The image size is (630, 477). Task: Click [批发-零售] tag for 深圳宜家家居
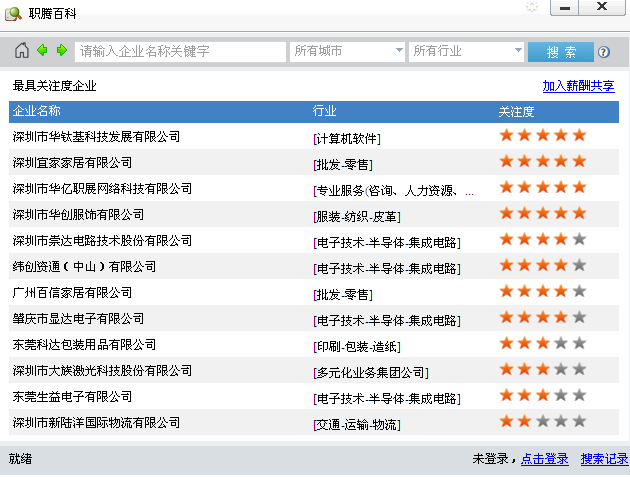pyautogui.click(x=343, y=164)
